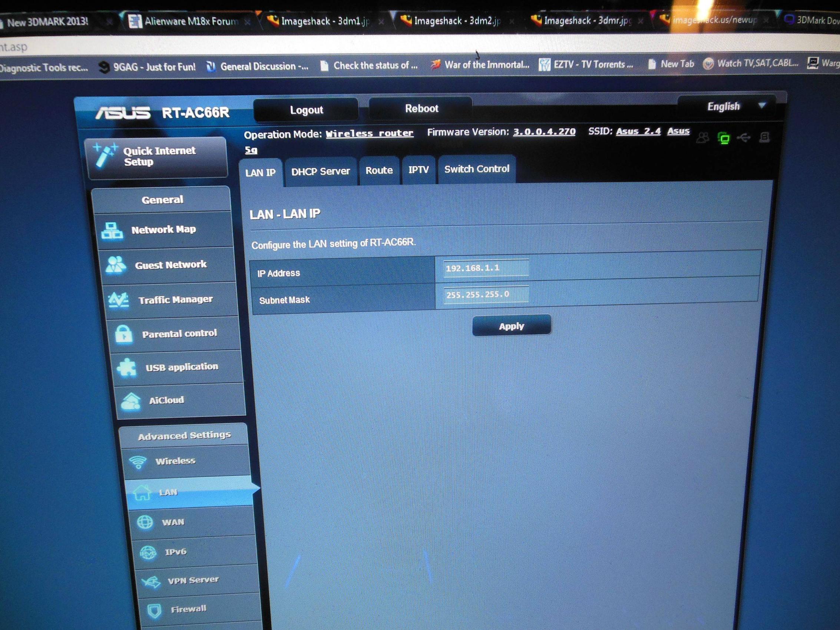Open Wireless advanced settings
The width and height of the screenshot is (840, 630).
coord(186,461)
